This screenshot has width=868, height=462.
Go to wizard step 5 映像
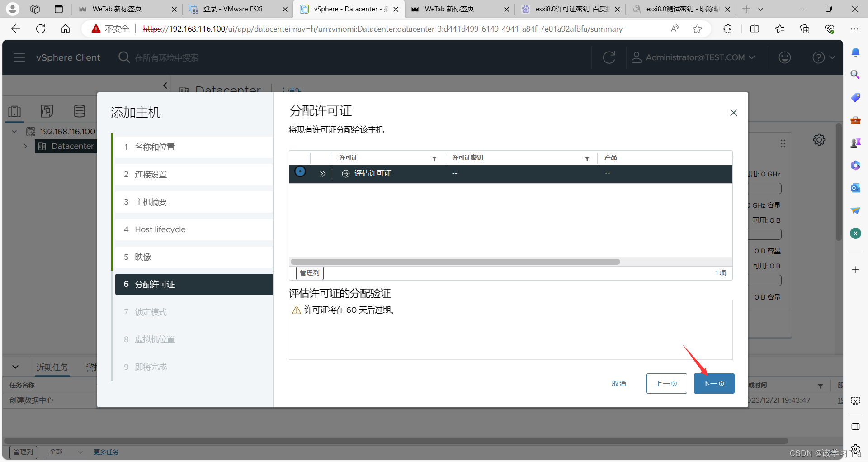(x=194, y=257)
